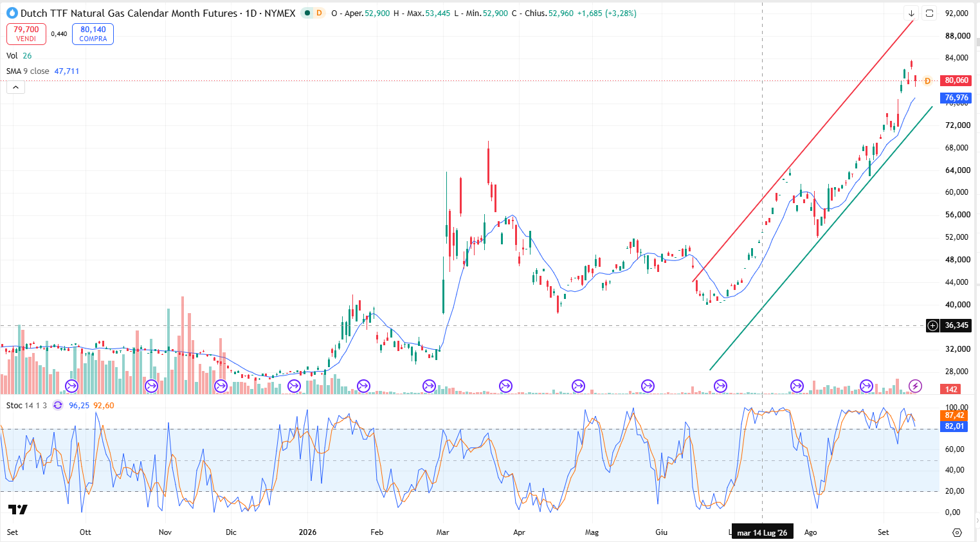The height and width of the screenshot is (542, 980).
Task: Click the contract roll marker just before Mag
Action: tap(578, 386)
